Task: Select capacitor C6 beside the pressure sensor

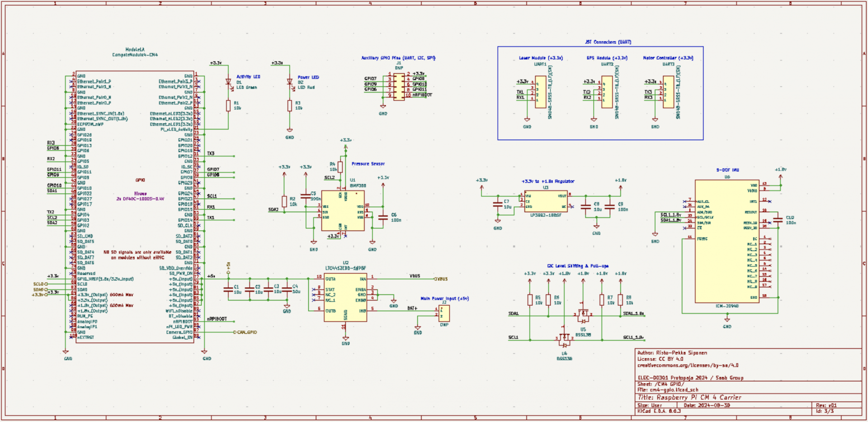Action: (383, 218)
